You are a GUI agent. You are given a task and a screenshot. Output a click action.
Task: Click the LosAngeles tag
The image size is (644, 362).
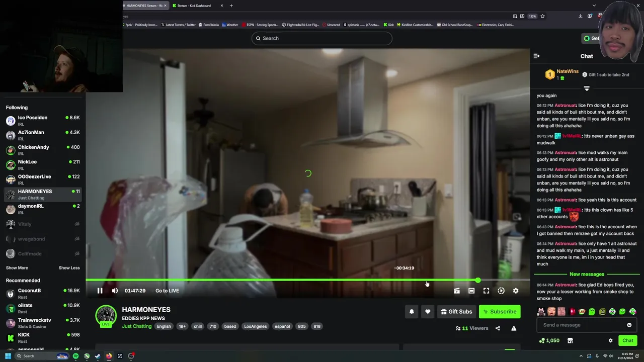click(256, 326)
